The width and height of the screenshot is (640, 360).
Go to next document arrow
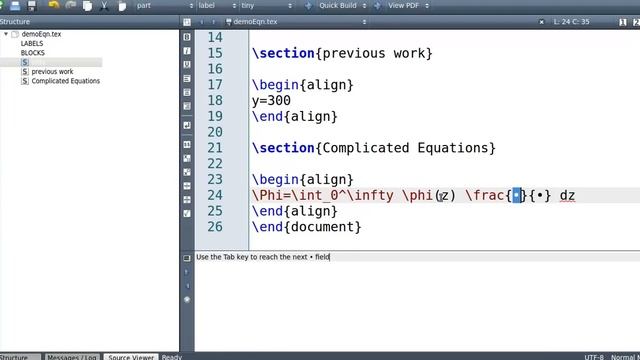[x=213, y=22]
